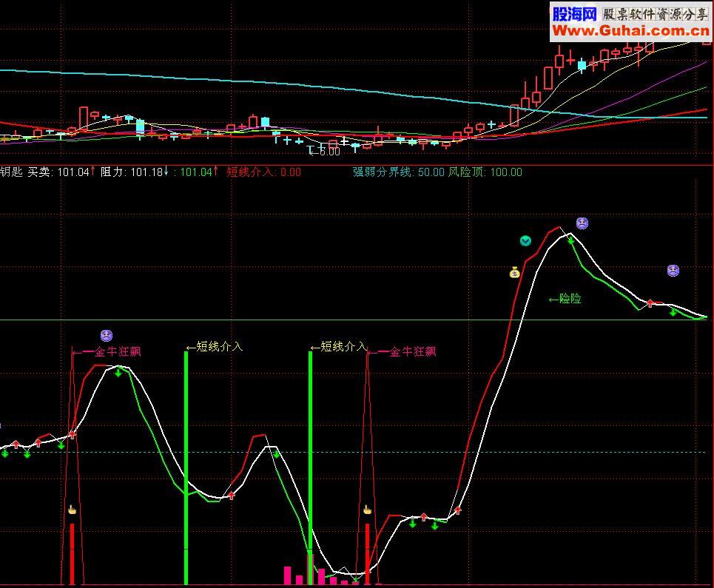The height and width of the screenshot is (588, 714).
Task: Select the second ←短线介入 label
Action: click(338, 347)
